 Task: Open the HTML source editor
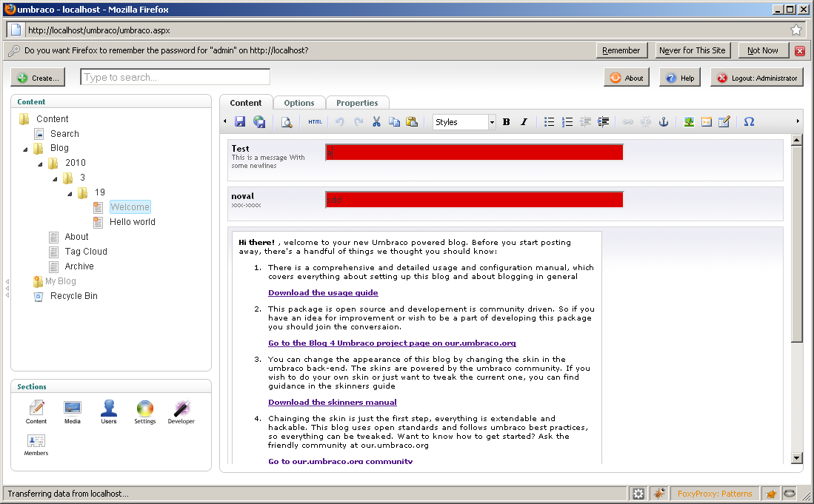tap(315, 122)
